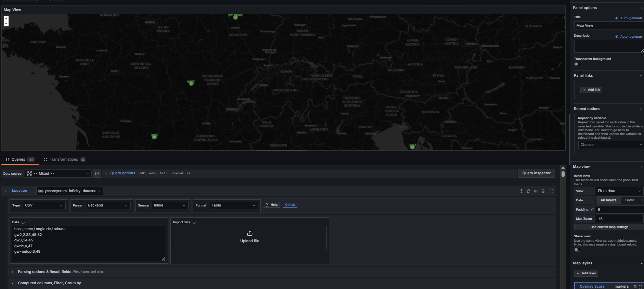The height and width of the screenshot is (289, 644).
Task: Toggle Transparent background switch
Action: (x=578, y=64)
